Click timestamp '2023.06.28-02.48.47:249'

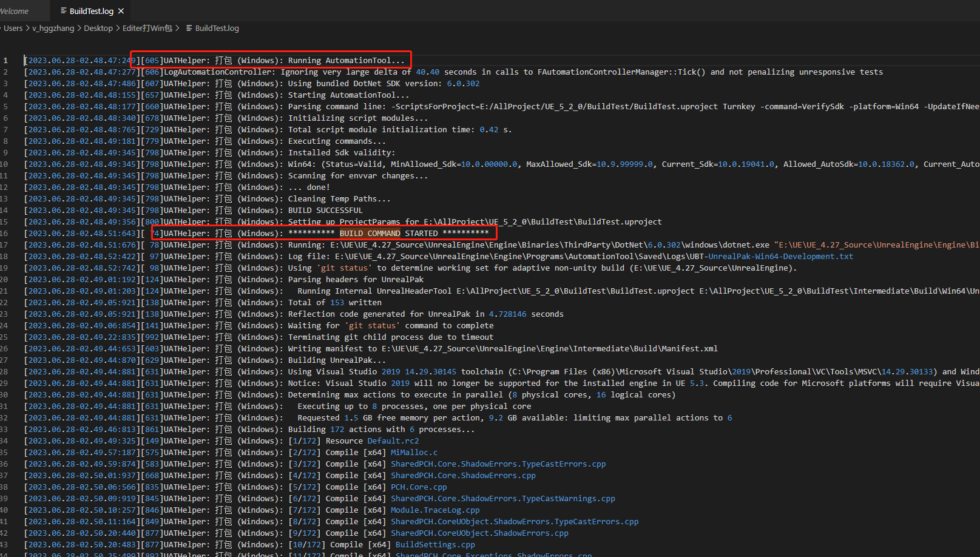coord(82,61)
